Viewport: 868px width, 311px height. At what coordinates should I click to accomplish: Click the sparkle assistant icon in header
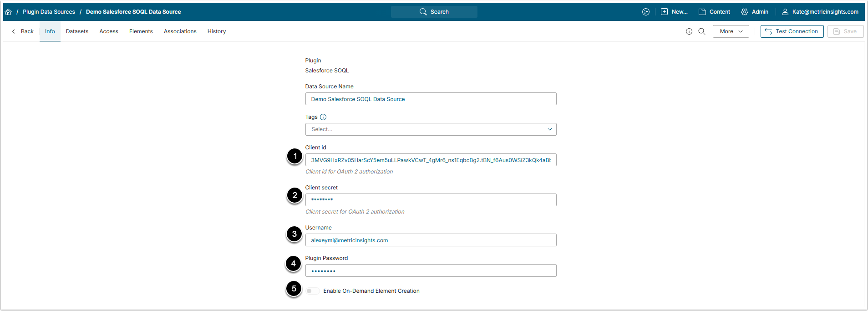646,12
